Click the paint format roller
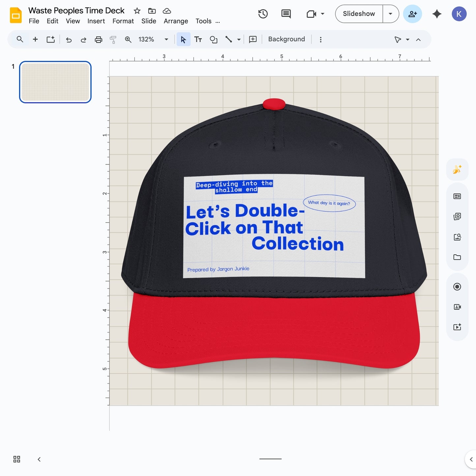 click(113, 40)
